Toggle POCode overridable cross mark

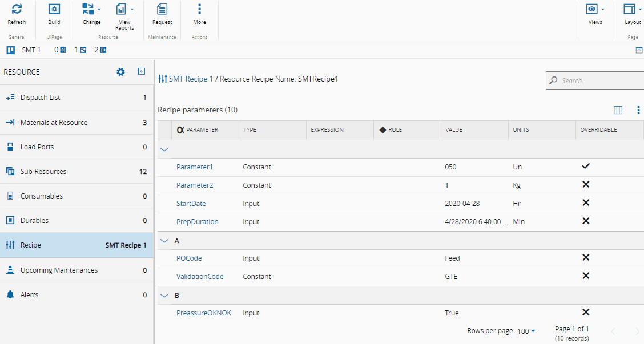[x=585, y=258]
